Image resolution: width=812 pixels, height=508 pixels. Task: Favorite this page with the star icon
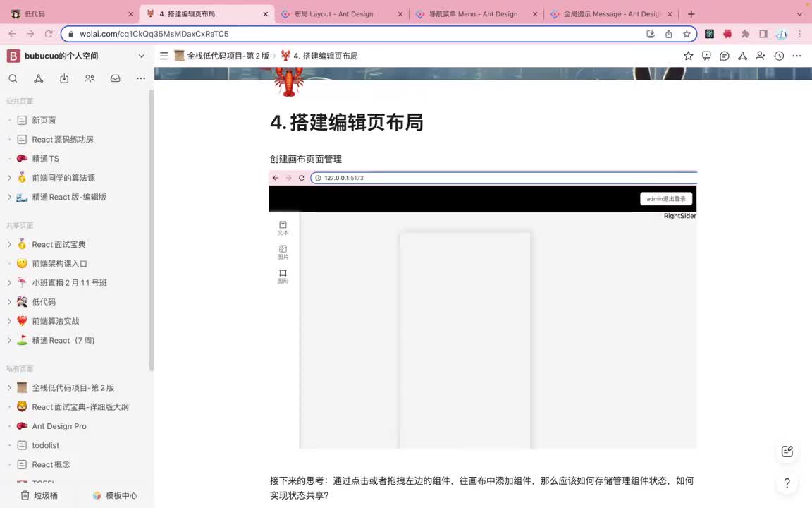(688, 56)
